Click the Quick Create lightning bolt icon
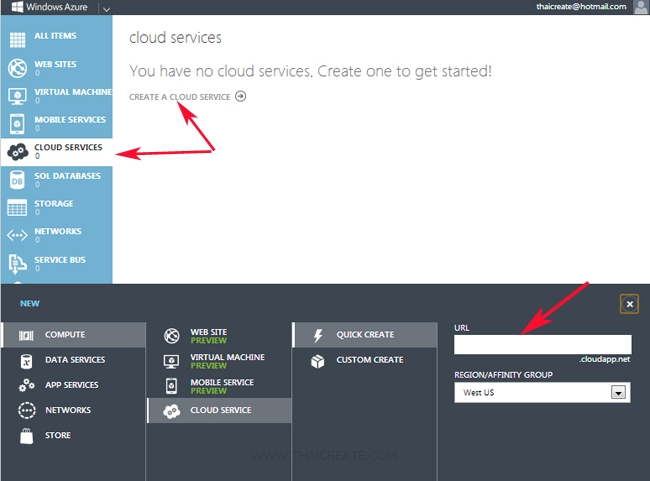This screenshot has height=481, width=650. click(318, 335)
